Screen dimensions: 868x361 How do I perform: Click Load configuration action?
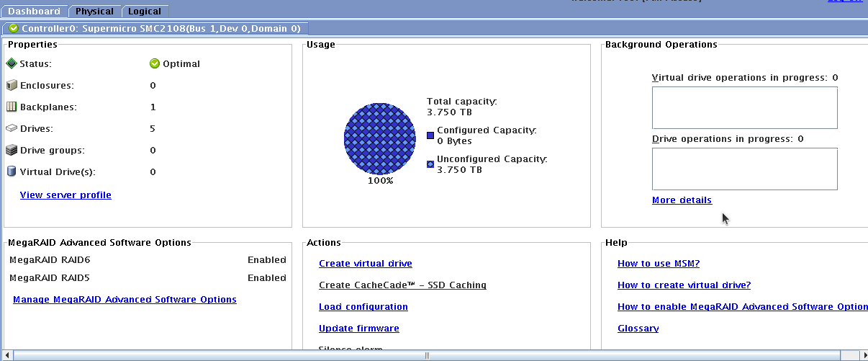point(363,306)
